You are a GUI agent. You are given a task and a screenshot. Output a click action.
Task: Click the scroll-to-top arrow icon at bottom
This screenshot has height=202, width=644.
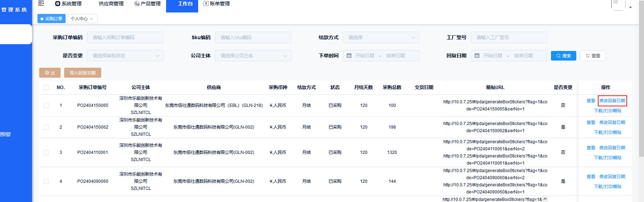[545, 199]
